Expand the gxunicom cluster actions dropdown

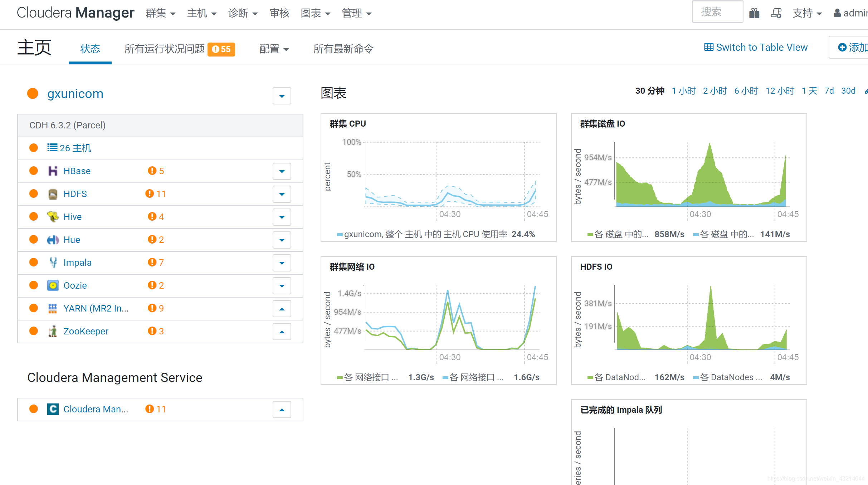pyautogui.click(x=282, y=96)
